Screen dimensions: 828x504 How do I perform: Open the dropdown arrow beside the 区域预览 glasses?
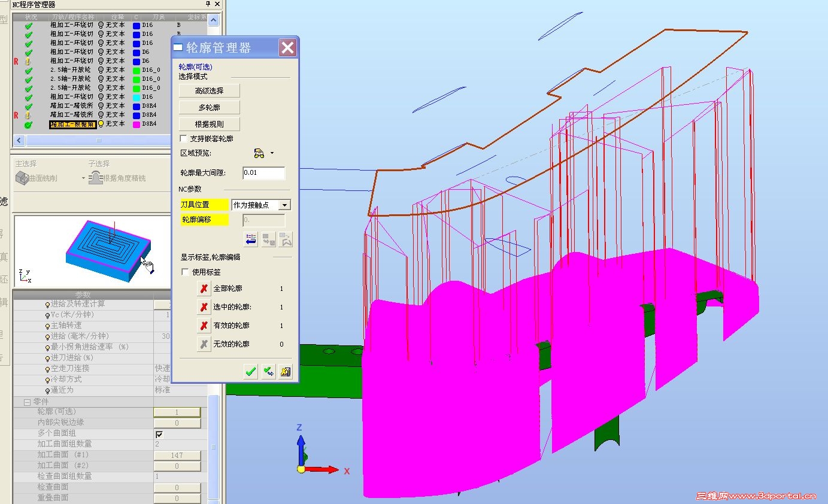(x=272, y=153)
